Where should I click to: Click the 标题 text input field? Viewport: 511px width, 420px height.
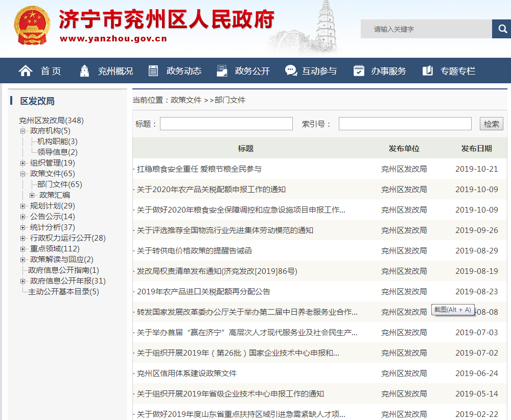[226, 124]
